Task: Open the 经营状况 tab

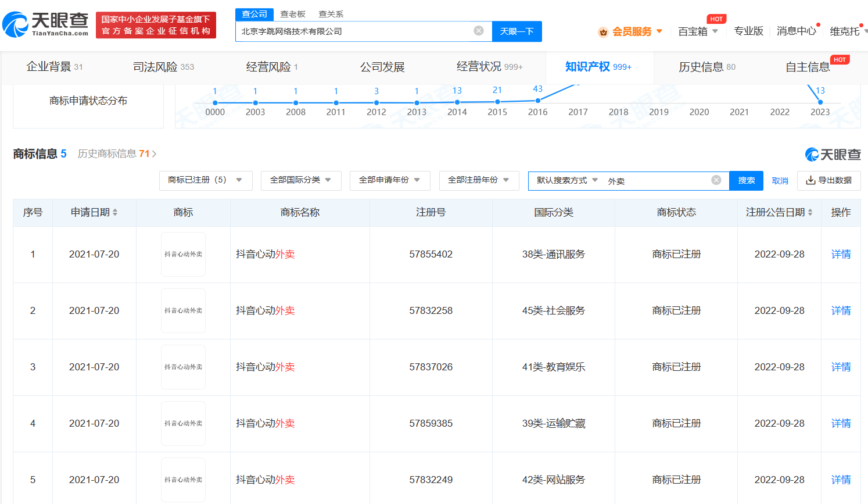Action: (489, 67)
